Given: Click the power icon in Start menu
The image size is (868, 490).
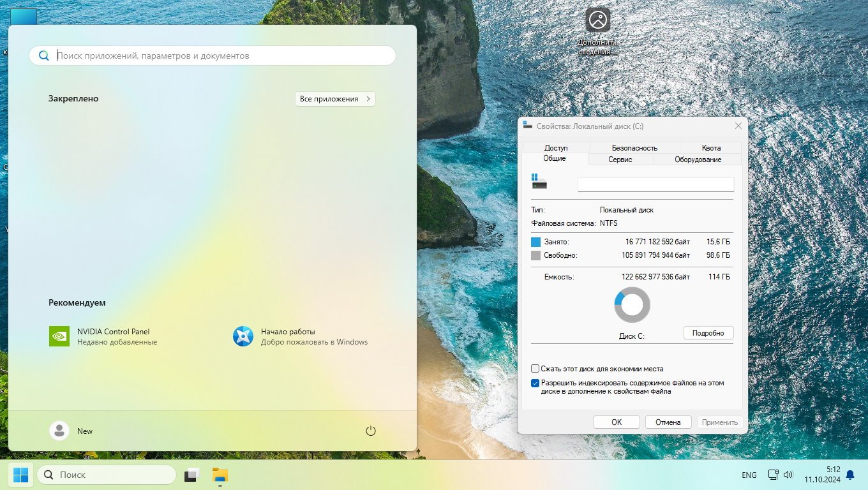Looking at the screenshot, I should [370, 431].
